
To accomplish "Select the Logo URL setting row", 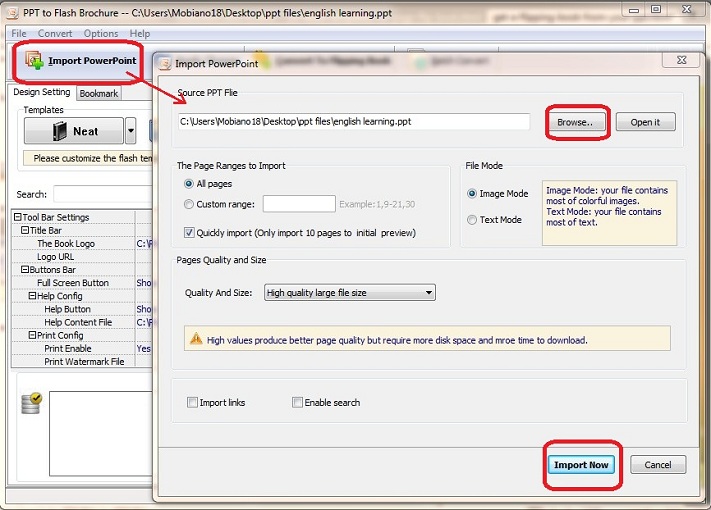I will point(82,257).
